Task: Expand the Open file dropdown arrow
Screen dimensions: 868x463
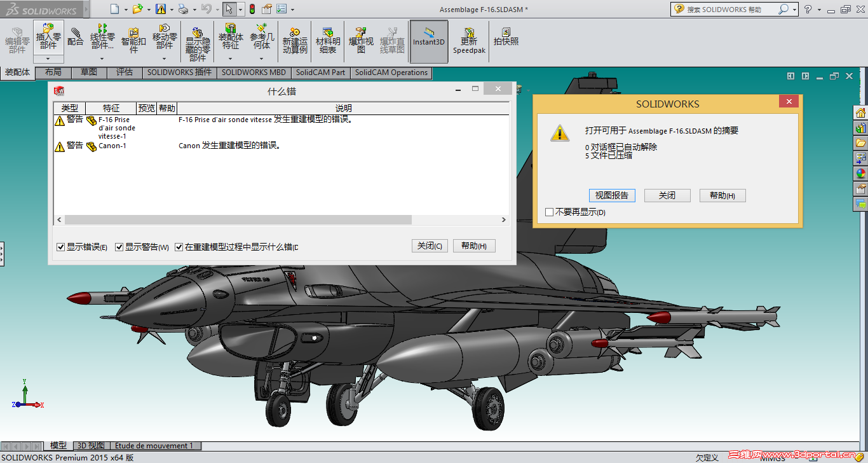Action: (149, 10)
